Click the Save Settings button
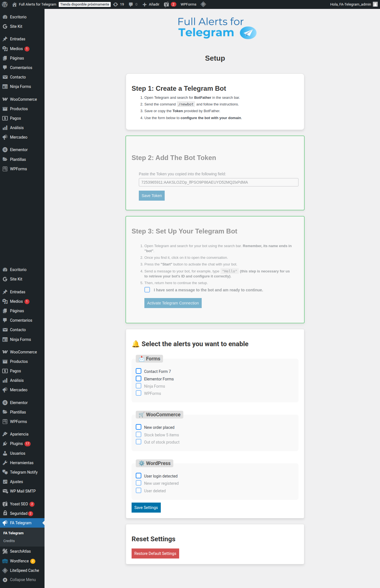The width and height of the screenshot is (380, 588). (146, 508)
